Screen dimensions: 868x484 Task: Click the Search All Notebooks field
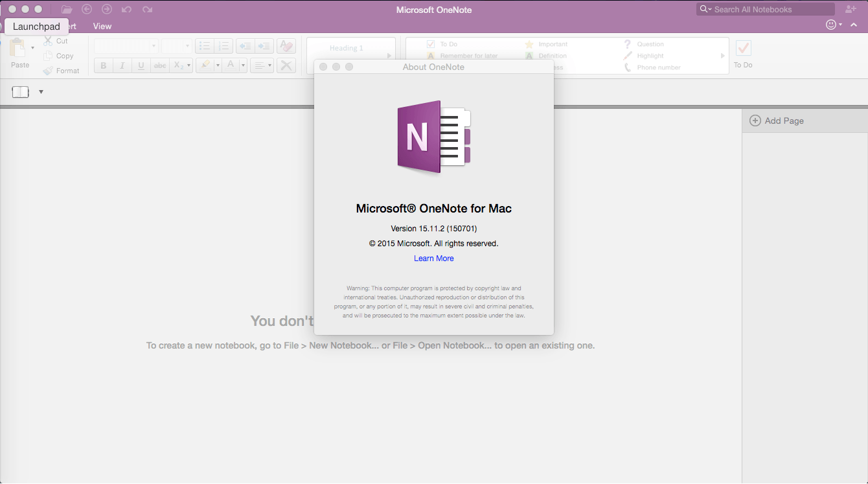[x=766, y=9]
